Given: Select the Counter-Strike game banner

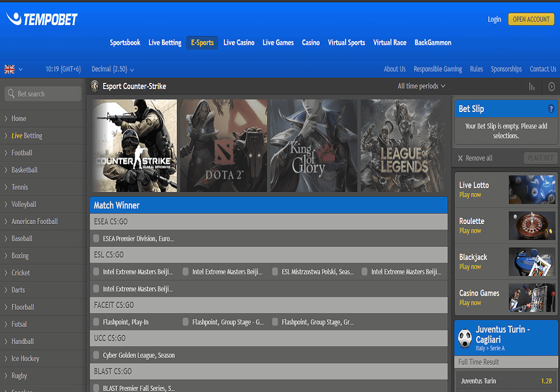Looking at the screenshot, I should click(x=134, y=146).
